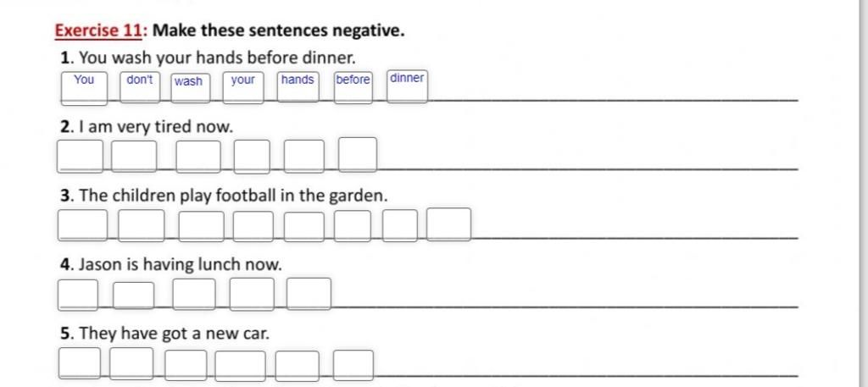Click the box containing "dinner"

(408, 86)
